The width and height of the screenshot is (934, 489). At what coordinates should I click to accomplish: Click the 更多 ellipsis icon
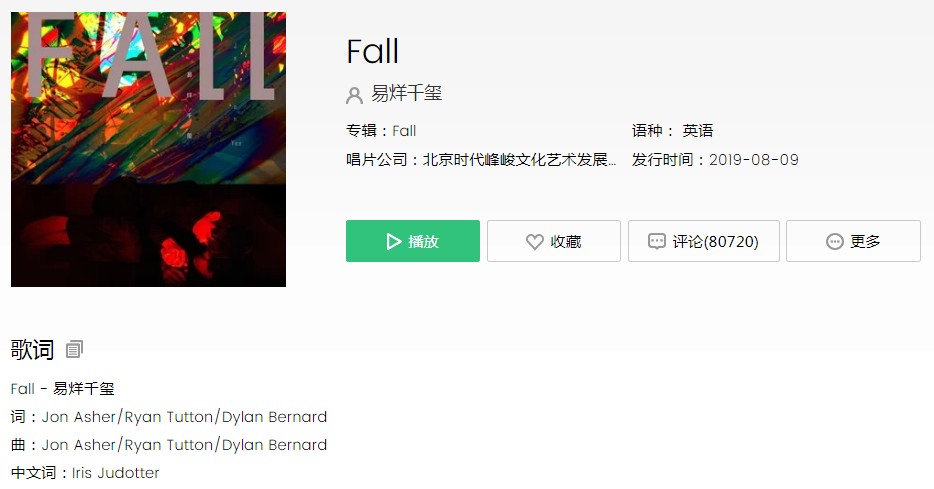point(835,241)
